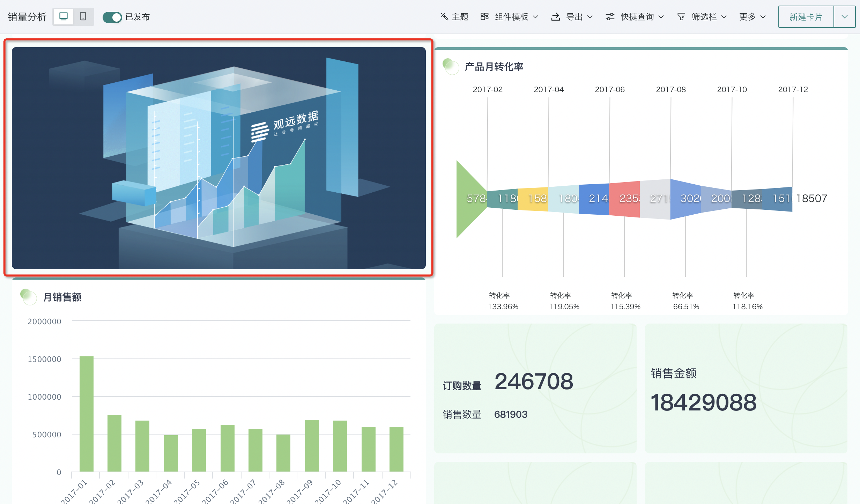The height and width of the screenshot is (504, 860).
Task: Click the yellow 158 funnel segment
Action: pyautogui.click(x=533, y=199)
